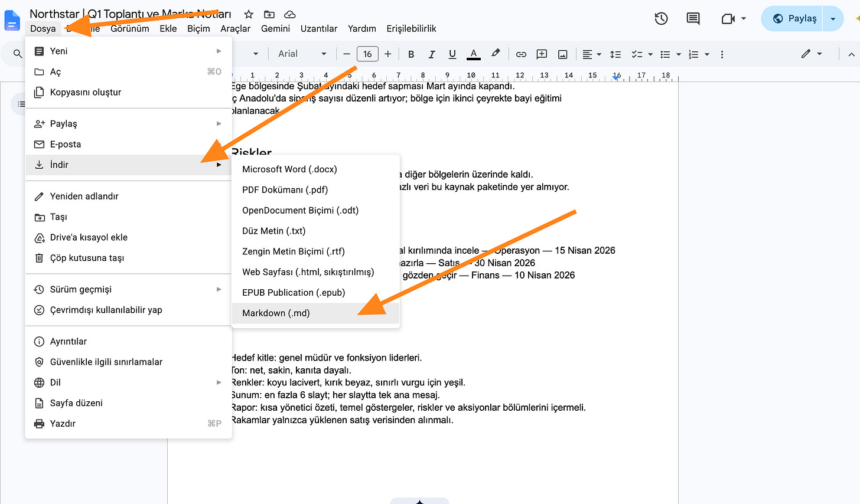Download as PDF Dokümanı (.pdf)
The image size is (860, 504).
(x=316, y=190)
